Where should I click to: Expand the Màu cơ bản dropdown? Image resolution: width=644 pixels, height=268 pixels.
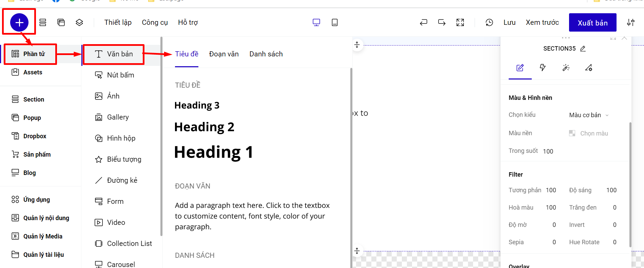click(589, 115)
